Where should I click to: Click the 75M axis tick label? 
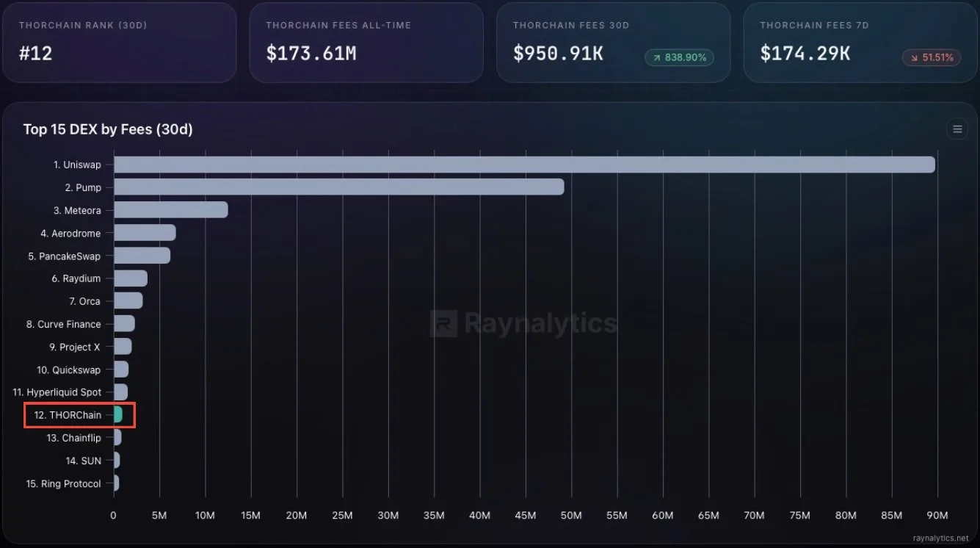point(800,516)
